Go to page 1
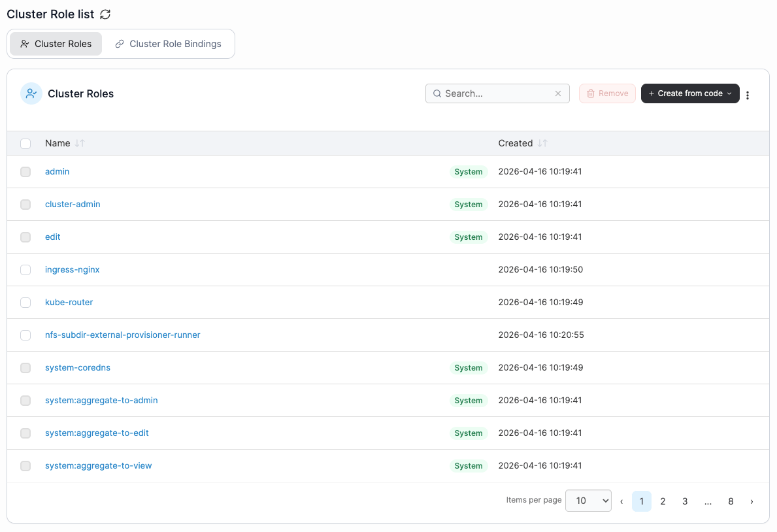This screenshot has width=777, height=532. pyautogui.click(x=641, y=501)
